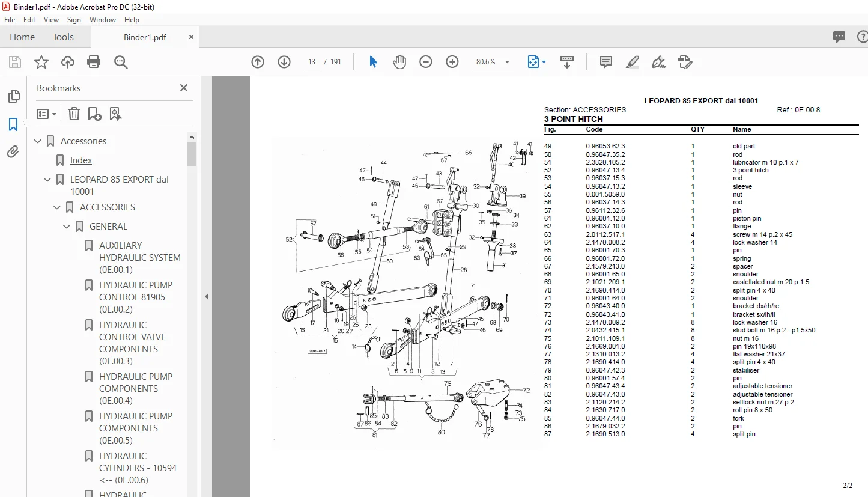This screenshot has height=497, width=868.
Task: Collapse the LEOPARD 85 EXPORT bookmark
Action: 48,180
